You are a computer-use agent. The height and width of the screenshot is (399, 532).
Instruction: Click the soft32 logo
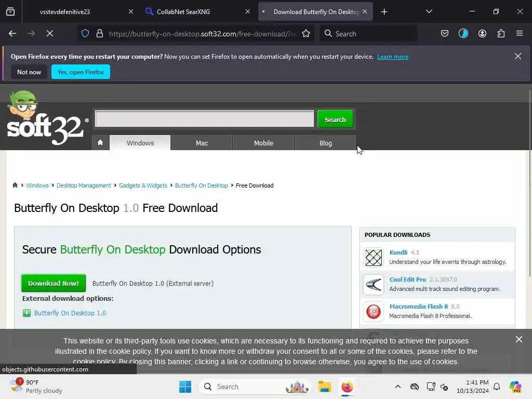click(x=47, y=118)
